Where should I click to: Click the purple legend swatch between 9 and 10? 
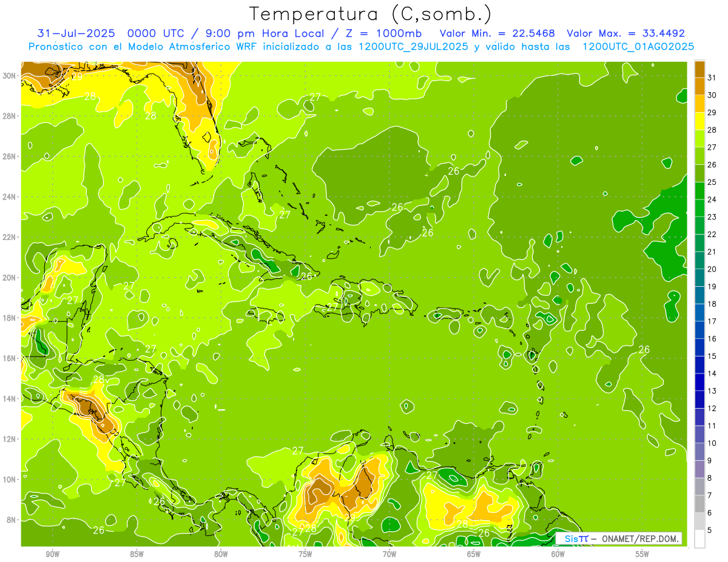point(699,469)
